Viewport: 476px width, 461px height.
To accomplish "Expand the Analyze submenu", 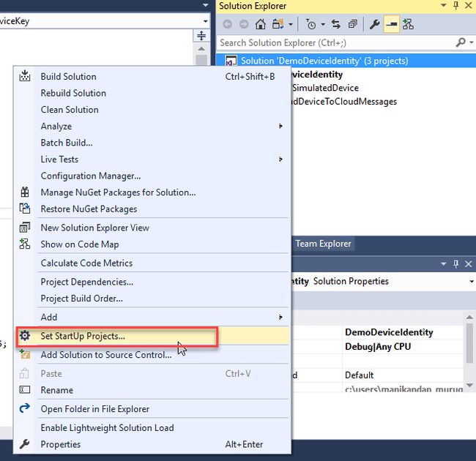I will point(153,126).
